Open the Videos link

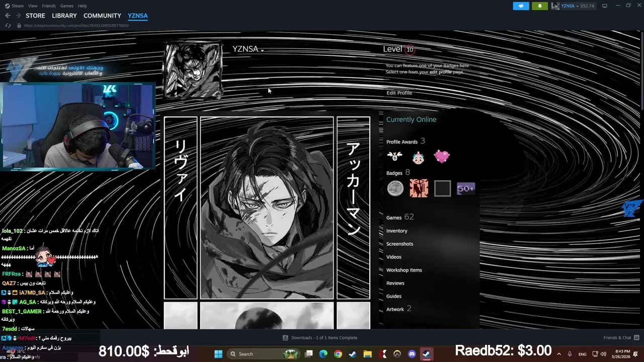pos(394,257)
